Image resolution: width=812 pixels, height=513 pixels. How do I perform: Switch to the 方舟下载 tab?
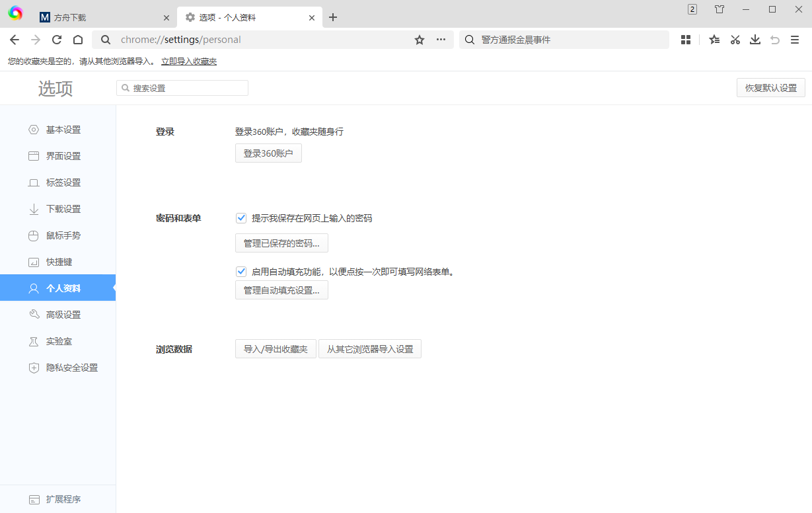tap(98, 17)
